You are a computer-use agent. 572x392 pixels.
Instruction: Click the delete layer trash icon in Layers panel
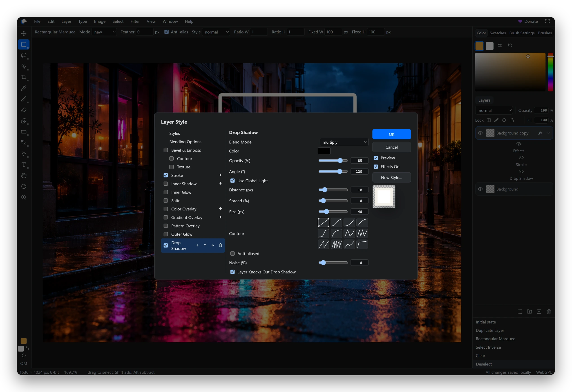(549, 312)
